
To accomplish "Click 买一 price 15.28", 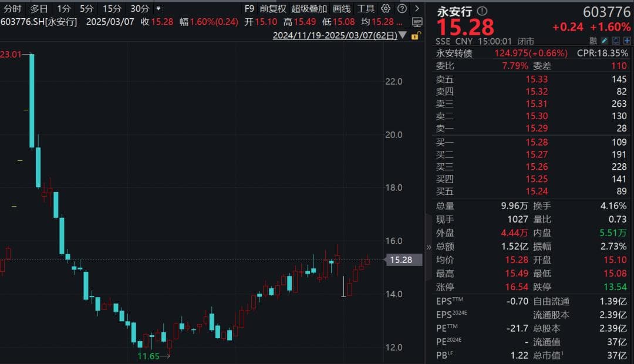I will coord(537,142).
